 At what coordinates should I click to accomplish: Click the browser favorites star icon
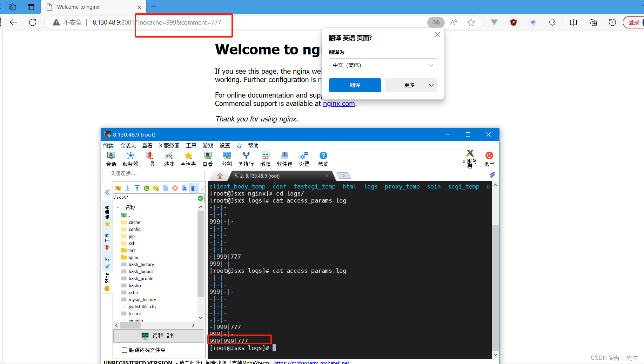(471, 22)
